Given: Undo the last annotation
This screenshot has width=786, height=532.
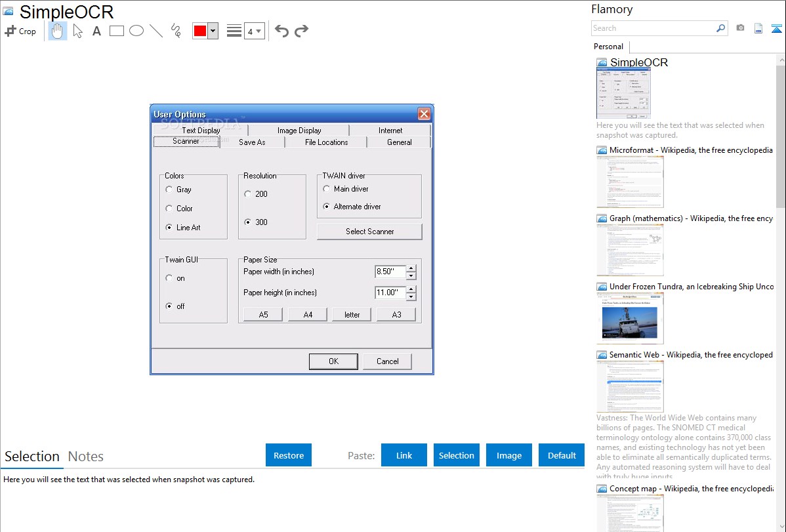Looking at the screenshot, I should (x=281, y=31).
